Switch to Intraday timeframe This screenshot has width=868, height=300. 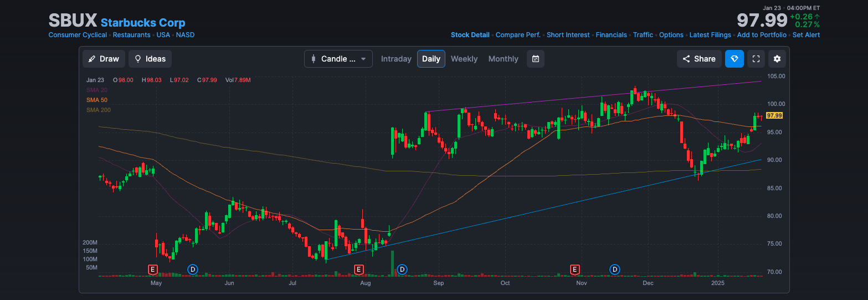click(x=396, y=59)
